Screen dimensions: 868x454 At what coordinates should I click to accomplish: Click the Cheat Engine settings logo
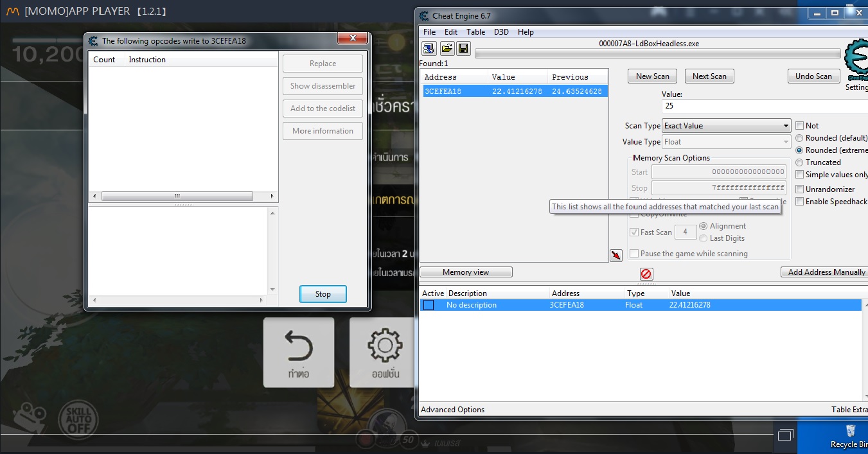pos(856,61)
